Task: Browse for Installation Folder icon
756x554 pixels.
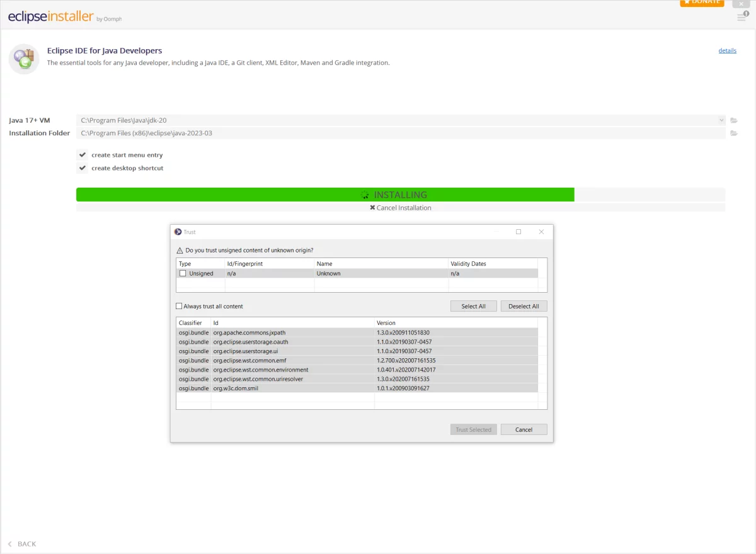Action: point(733,133)
